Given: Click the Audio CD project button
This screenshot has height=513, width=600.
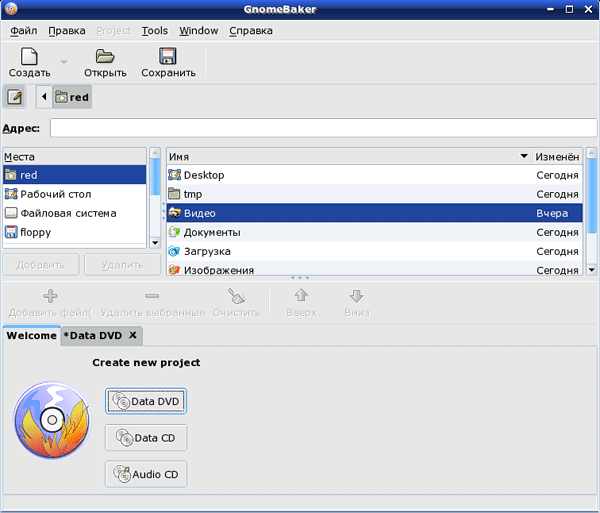Looking at the screenshot, I should click(x=146, y=474).
